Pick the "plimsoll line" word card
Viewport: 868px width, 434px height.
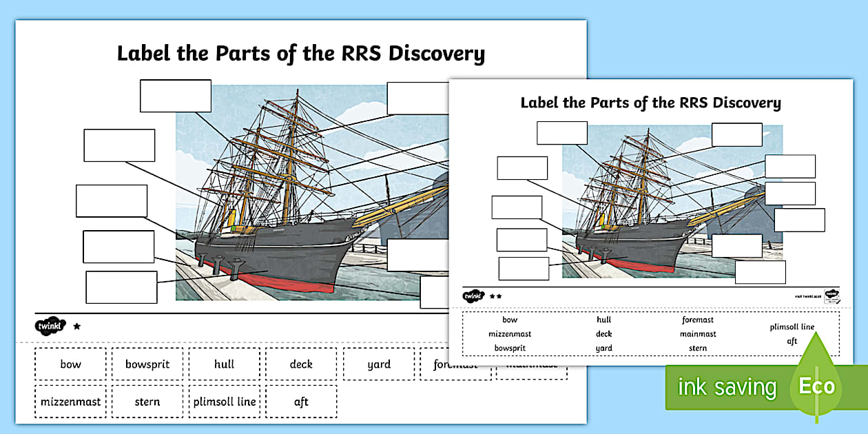[x=223, y=401]
